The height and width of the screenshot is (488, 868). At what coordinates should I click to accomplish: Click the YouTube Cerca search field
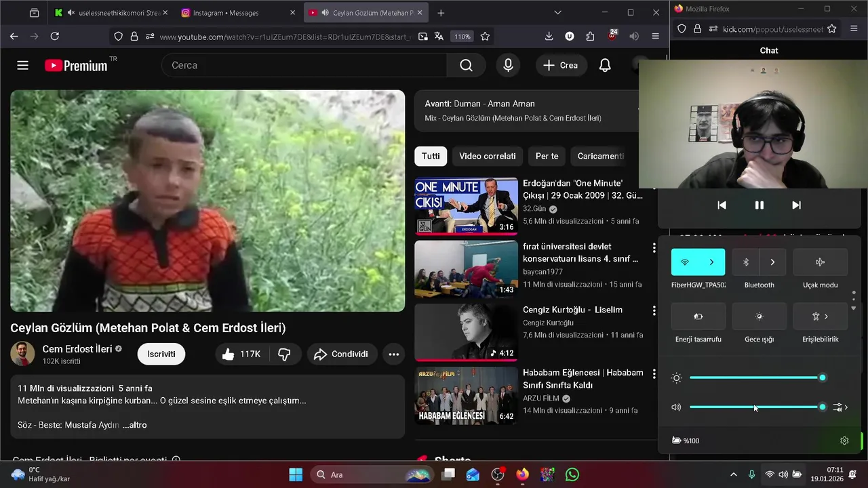(x=304, y=65)
